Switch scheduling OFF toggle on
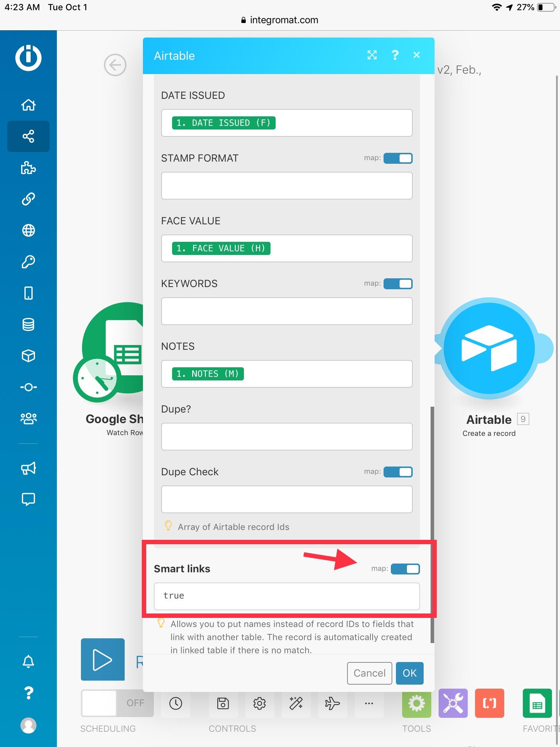560x747 pixels. (x=117, y=703)
